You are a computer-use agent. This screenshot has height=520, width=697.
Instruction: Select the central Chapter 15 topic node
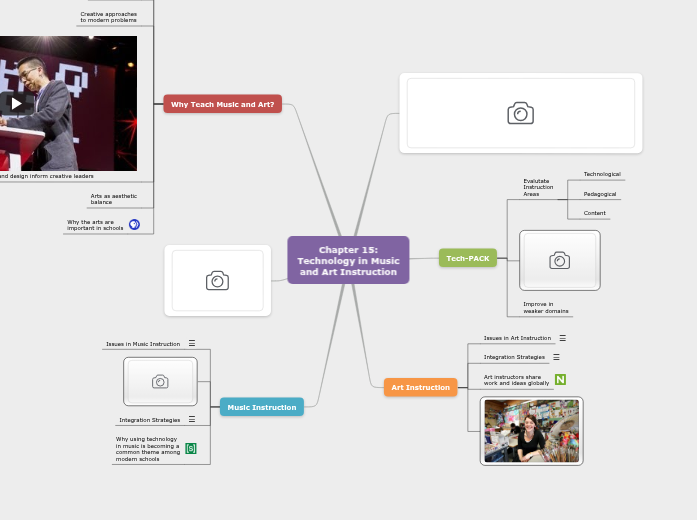pos(348,260)
